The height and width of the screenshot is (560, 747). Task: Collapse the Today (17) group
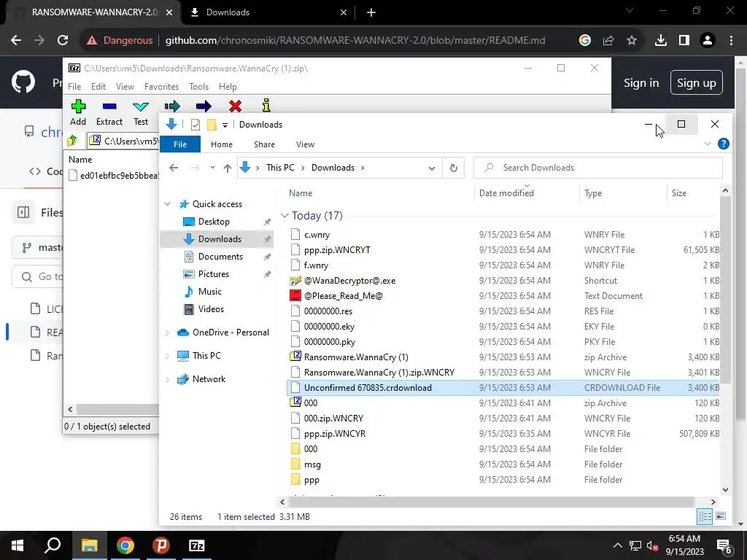(x=285, y=216)
